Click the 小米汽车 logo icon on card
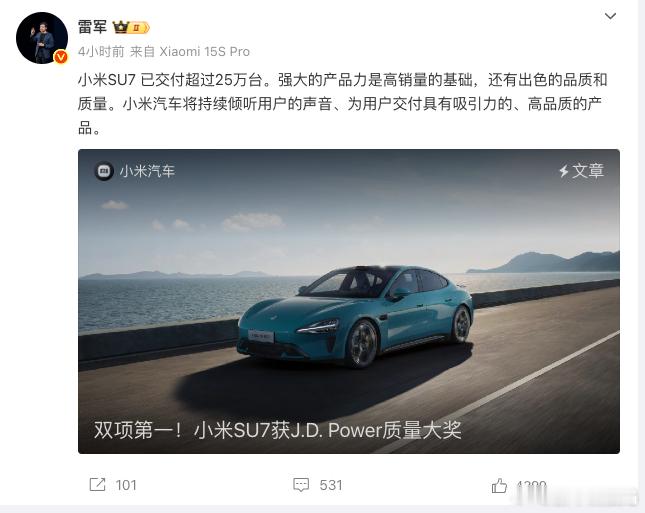This screenshot has width=645, height=513. pos(104,171)
